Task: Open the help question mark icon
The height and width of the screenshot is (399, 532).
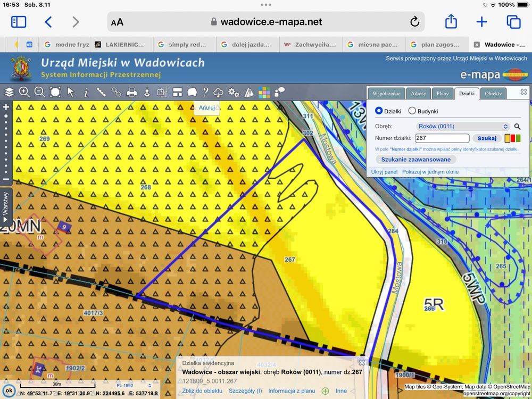Action: point(205,92)
